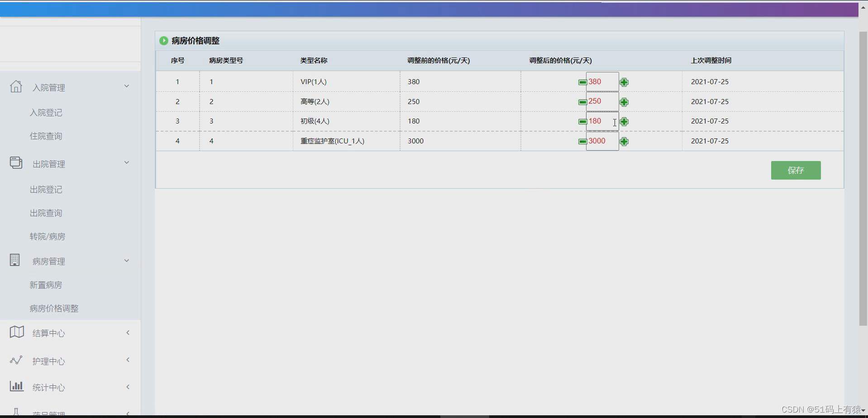The width and height of the screenshot is (868, 418).
Task: Expand the 统计中心 menu chevron
Action: coord(128,387)
